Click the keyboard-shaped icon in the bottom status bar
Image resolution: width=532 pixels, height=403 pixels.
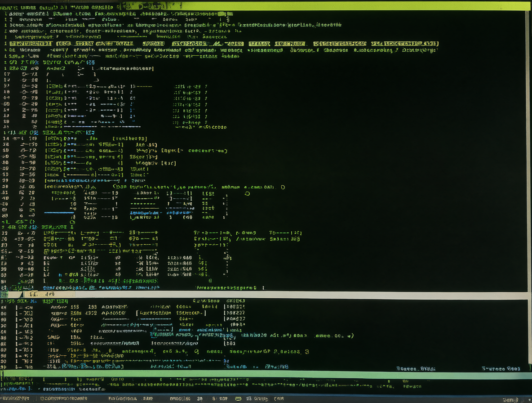click(238, 399)
